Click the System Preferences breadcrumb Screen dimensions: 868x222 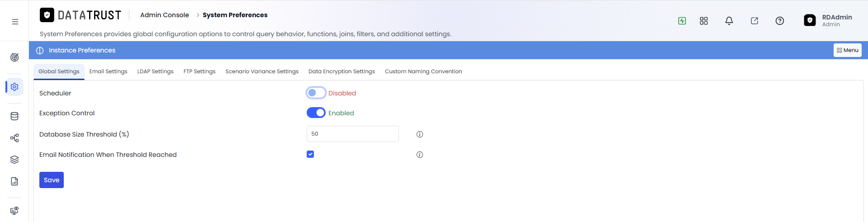(235, 15)
